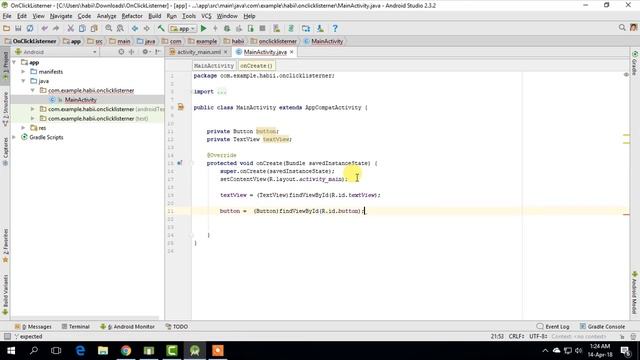Expand the androidTest package node
Image resolution: width=640 pixels, height=360 pixels.
[33, 109]
